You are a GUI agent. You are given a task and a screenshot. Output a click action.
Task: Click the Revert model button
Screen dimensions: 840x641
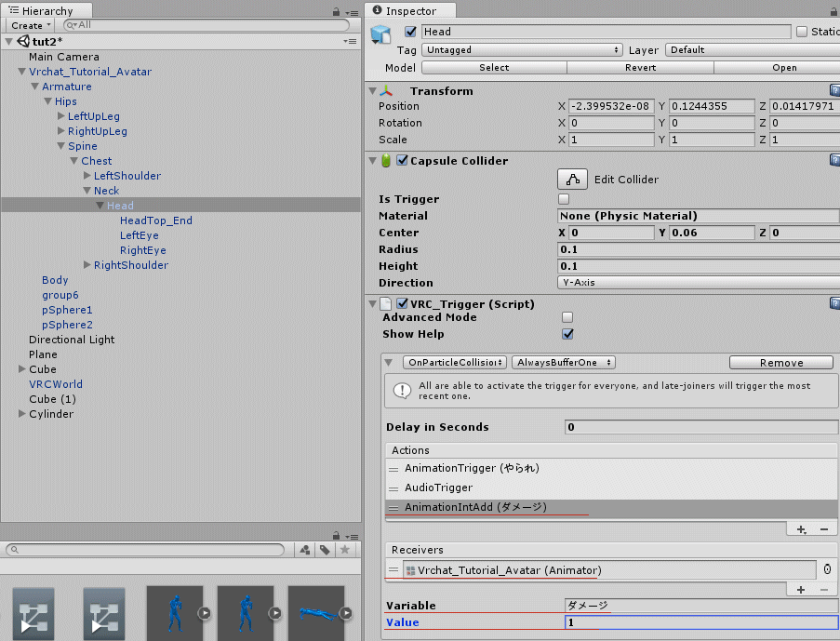point(640,68)
